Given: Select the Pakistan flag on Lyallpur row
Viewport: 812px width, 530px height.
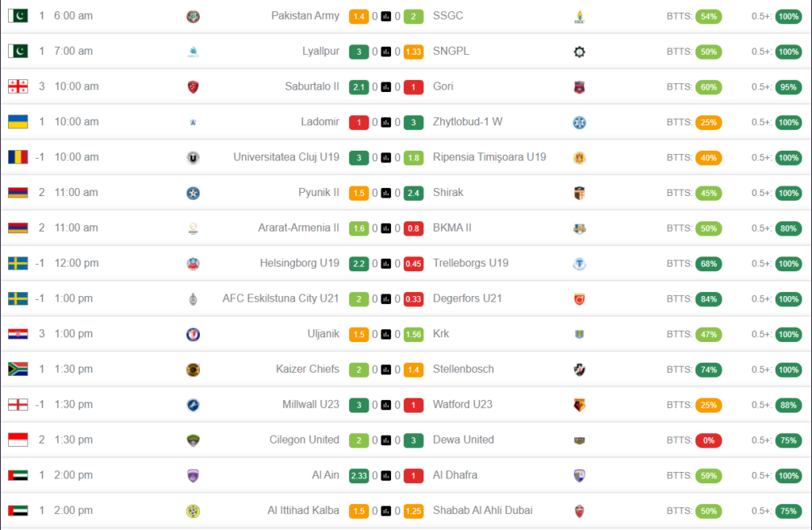Looking at the screenshot, I should pos(18,51).
